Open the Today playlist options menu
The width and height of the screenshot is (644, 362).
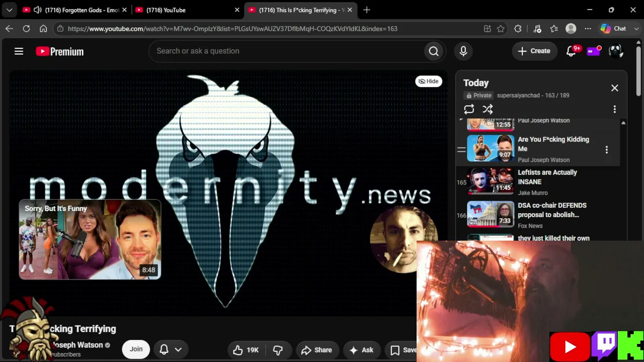[x=614, y=109]
